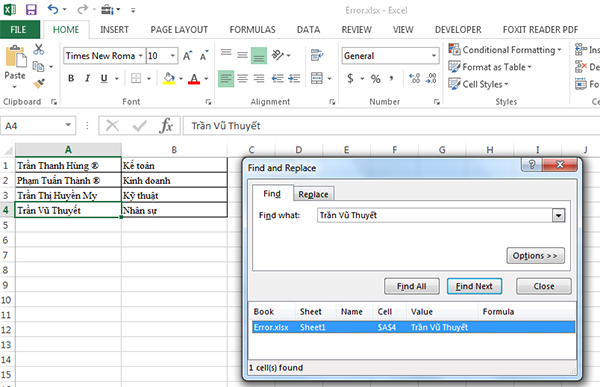600x387 pixels.
Task: Decrease font size with the small A icon
Action: [x=204, y=56]
